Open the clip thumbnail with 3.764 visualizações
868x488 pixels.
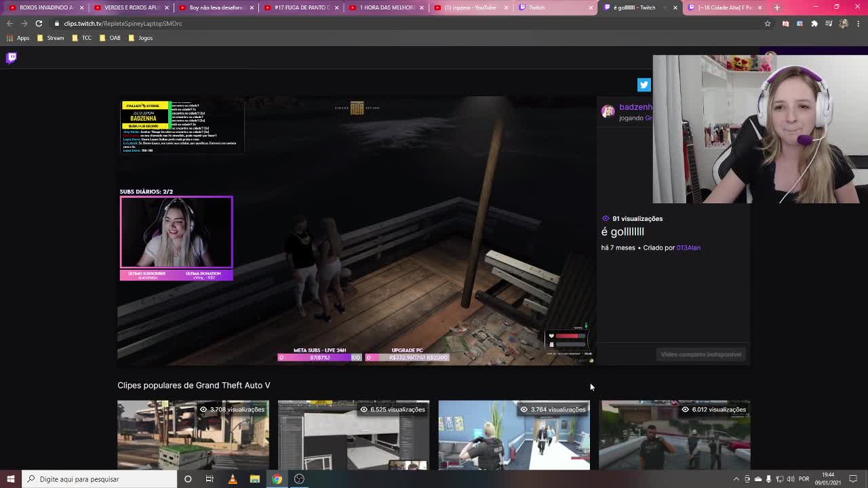click(514, 434)
